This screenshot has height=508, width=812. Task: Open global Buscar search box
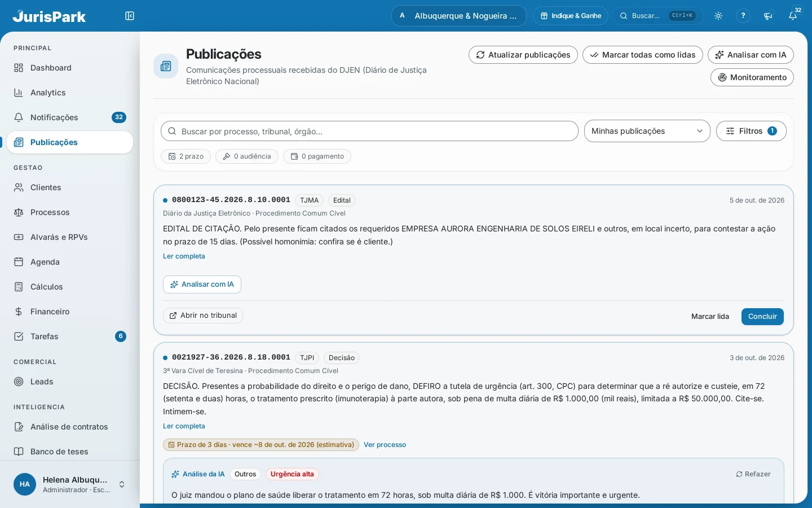tap(658, 16)
